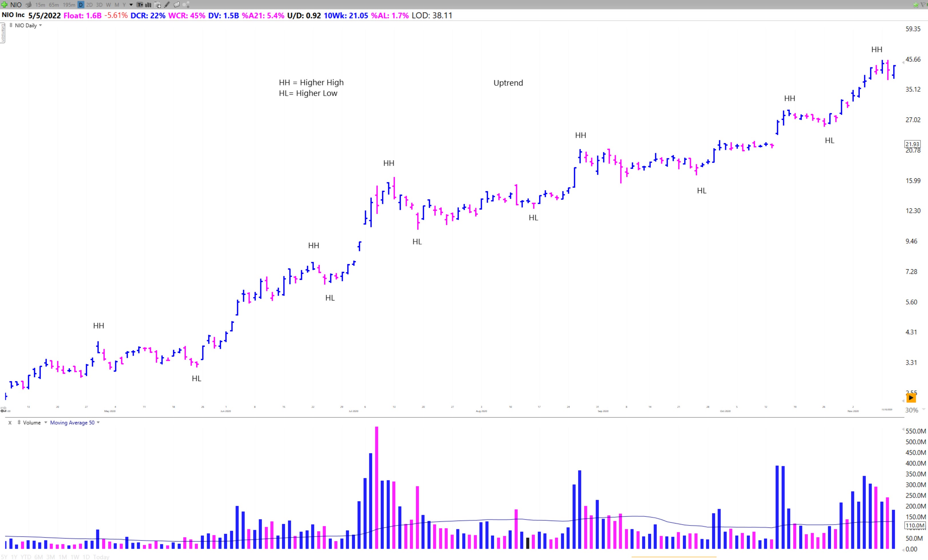Click the green star favorite icon
Viewport: 928px width, 560px height.
[x=916, y=5]
